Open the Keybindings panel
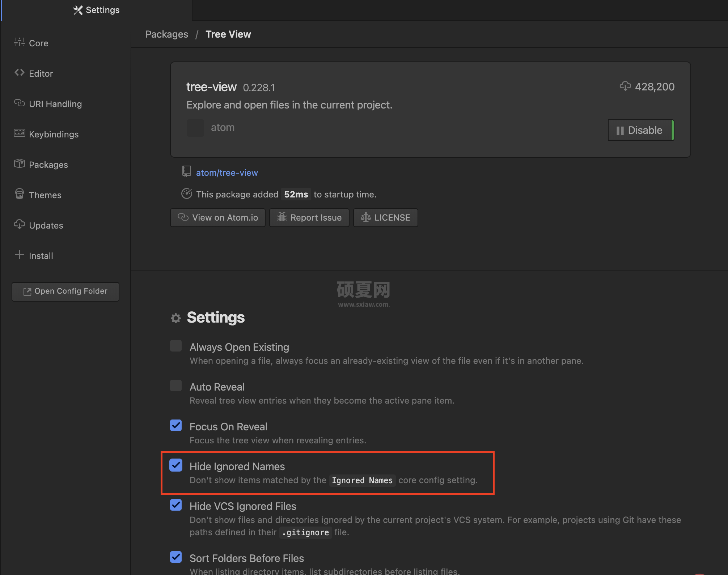The height and width of the screenshot is (575, 728). tap(54, 135)
